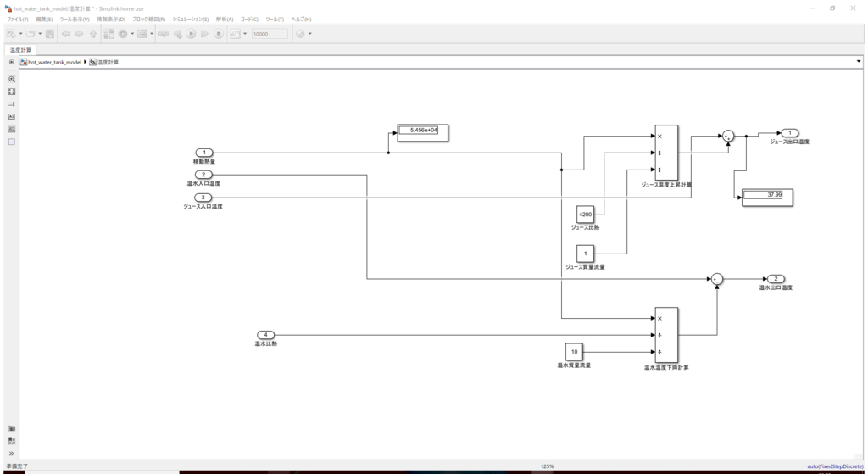Open the シミュレーション(S) menu

pos(191,20)
